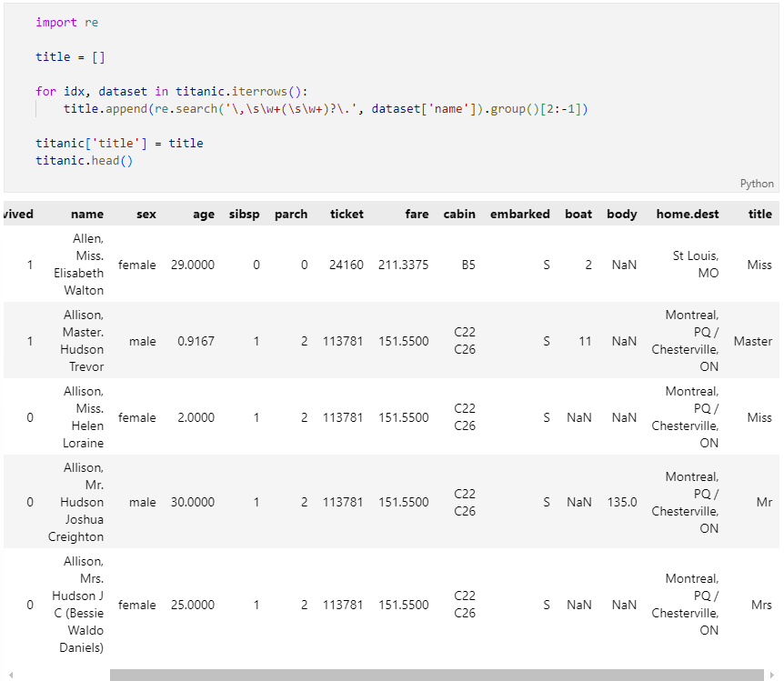Click the 'sex' column header

pyautogui.click(x=146, y=215)
